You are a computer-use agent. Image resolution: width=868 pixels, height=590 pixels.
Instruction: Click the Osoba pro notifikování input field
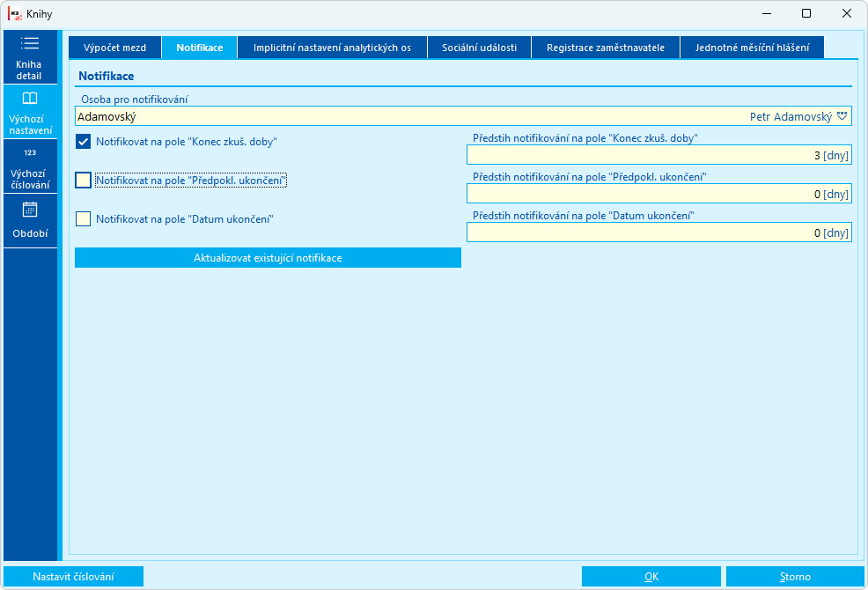coord(463,116)
